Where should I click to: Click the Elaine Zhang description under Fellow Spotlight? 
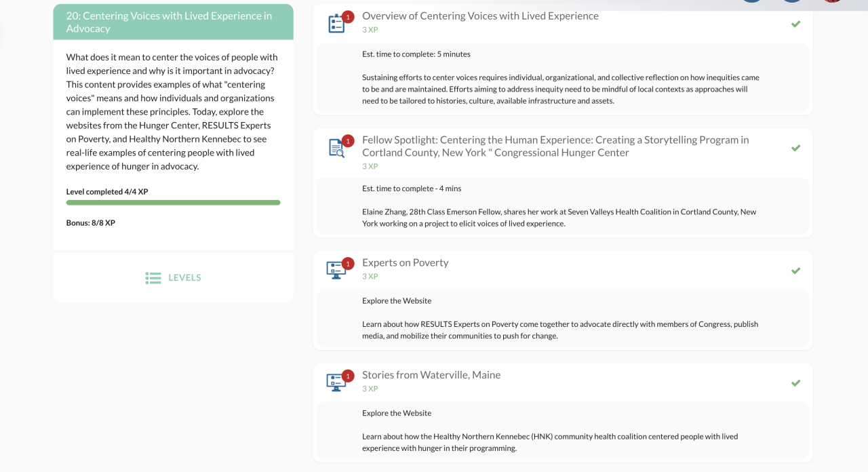point(559,217)
